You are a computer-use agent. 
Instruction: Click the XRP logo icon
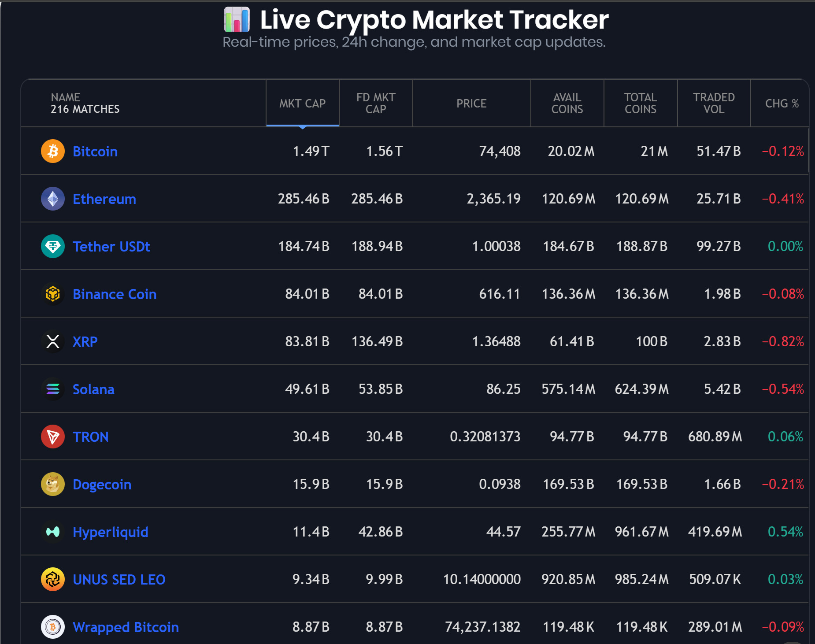pyautogui.click(x=52, y=341)
